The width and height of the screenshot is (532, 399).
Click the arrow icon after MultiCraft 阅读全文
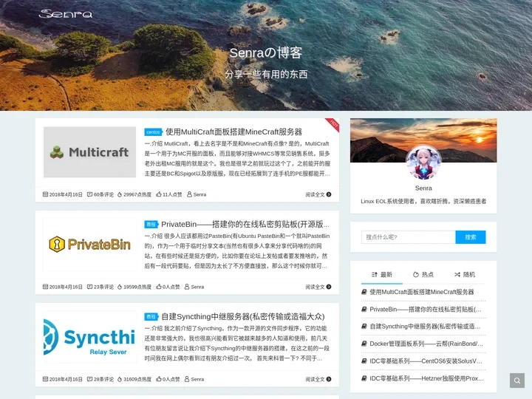(x=328, y=194)
